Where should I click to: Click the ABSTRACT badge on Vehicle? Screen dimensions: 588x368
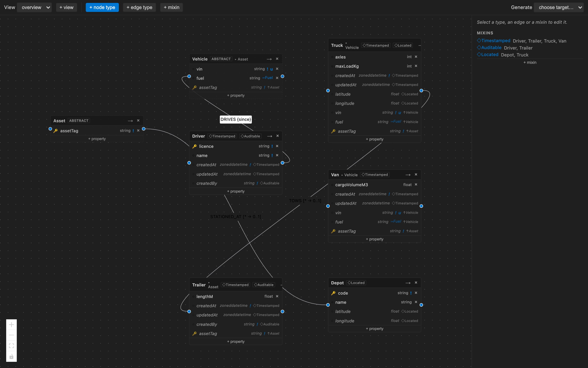(221, 59)
